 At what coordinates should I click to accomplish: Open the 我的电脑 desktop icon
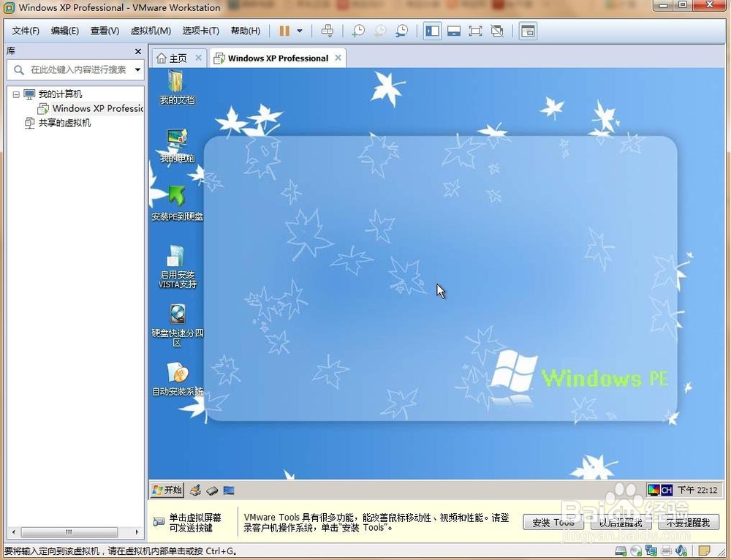tap(177, 145)
